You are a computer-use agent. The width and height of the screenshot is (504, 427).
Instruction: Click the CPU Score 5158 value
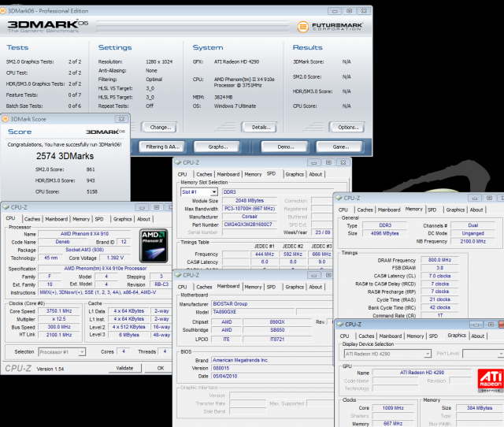click(x=92, y=191)
